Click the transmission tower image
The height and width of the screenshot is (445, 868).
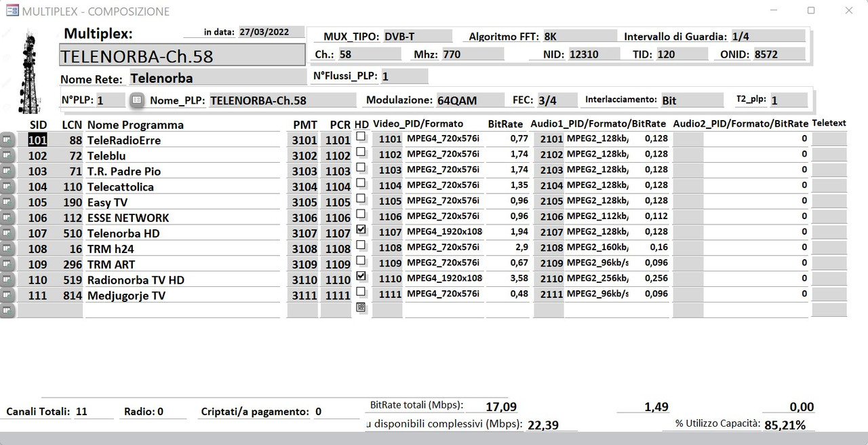(30, 71)
